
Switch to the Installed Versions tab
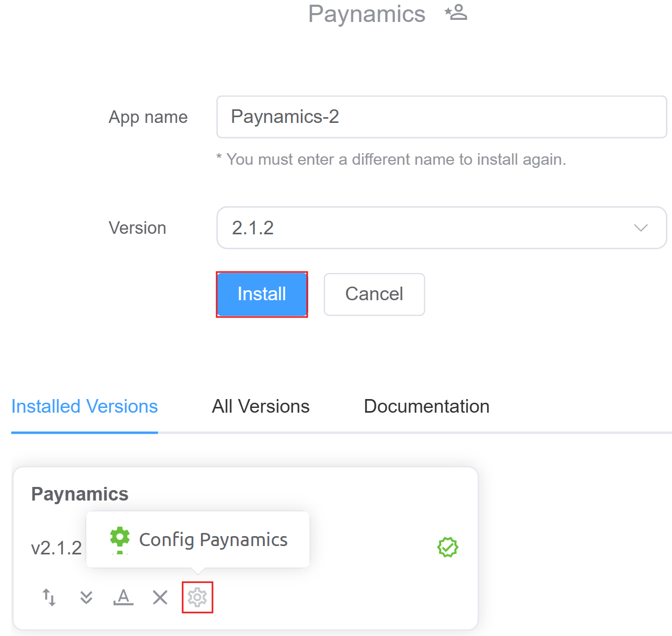[x=84, y=406]
